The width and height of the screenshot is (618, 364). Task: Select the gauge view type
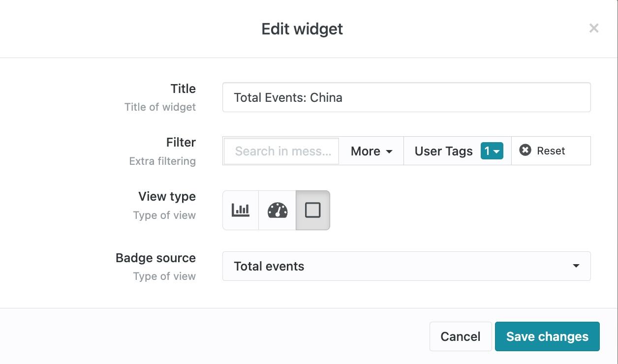pyautogui.click(x=277, y=211)
